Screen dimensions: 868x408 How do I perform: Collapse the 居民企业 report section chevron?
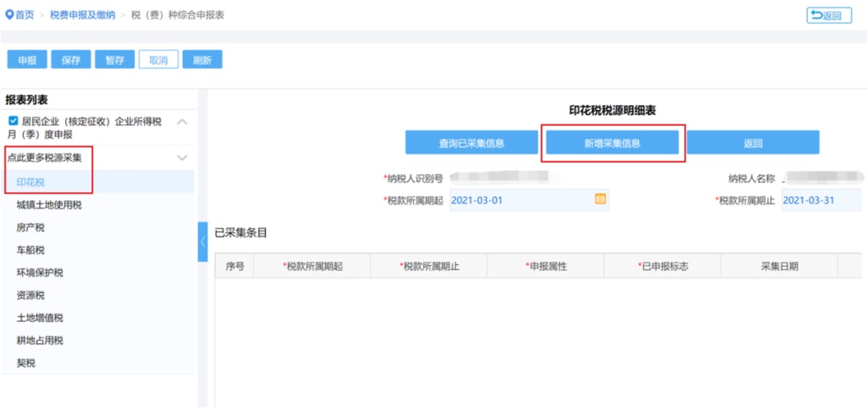click(x=182, y=122)
